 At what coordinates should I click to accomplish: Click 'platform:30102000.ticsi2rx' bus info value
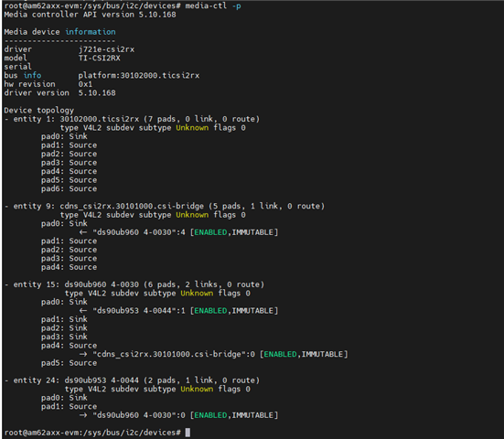139,75
